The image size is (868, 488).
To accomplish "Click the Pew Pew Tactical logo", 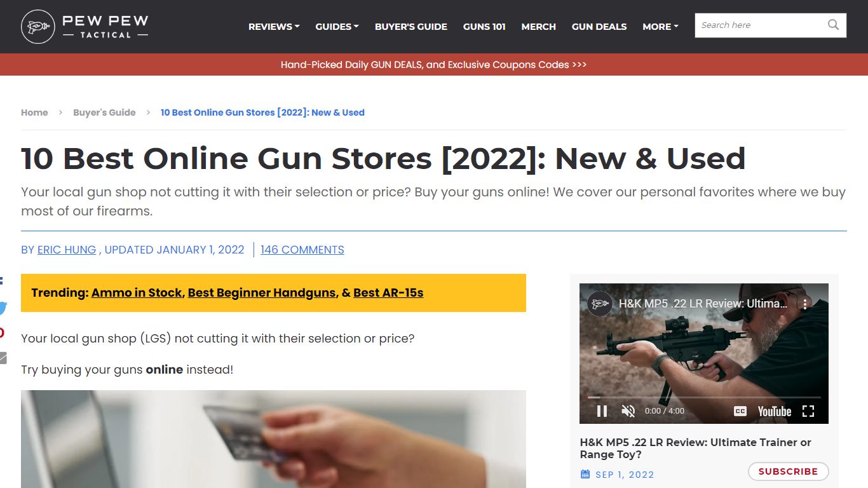I will pyautogui.click(x=85, y=27).
